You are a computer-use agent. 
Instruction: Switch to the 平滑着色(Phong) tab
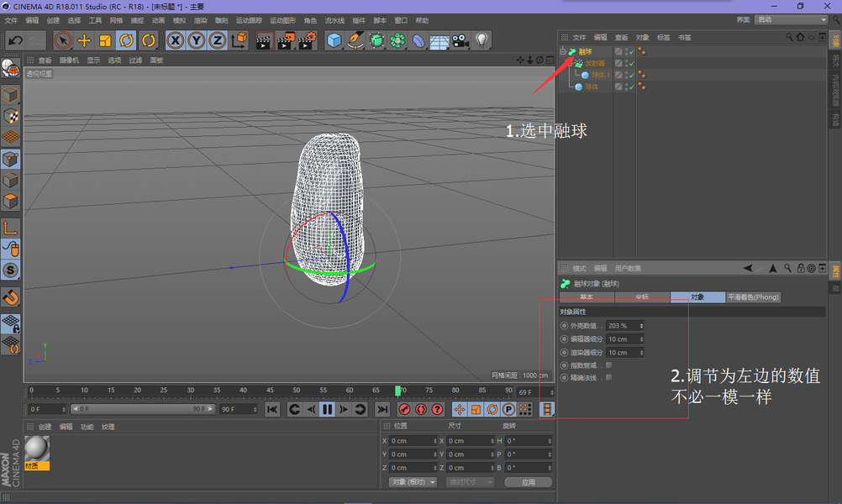753,297
